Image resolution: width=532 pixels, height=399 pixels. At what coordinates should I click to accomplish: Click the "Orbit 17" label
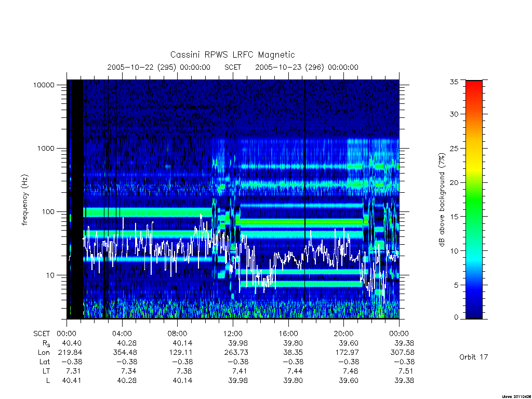(473, 357)
